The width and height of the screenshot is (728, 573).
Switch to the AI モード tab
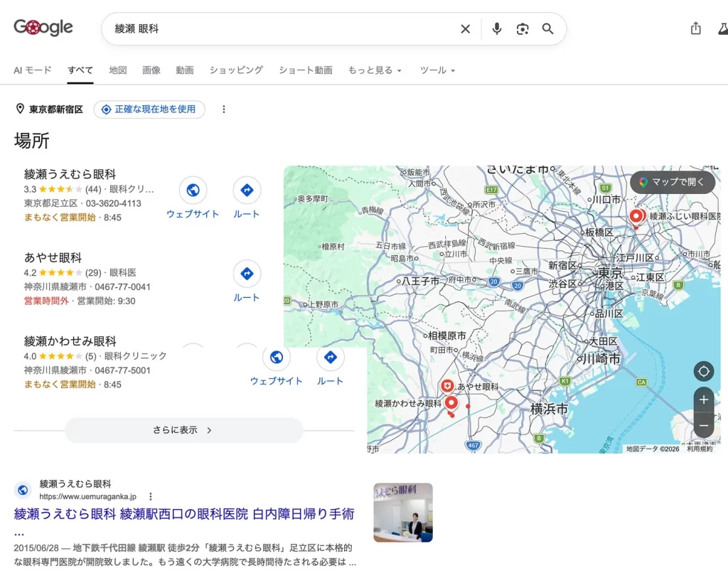click(x=33, y=70)
